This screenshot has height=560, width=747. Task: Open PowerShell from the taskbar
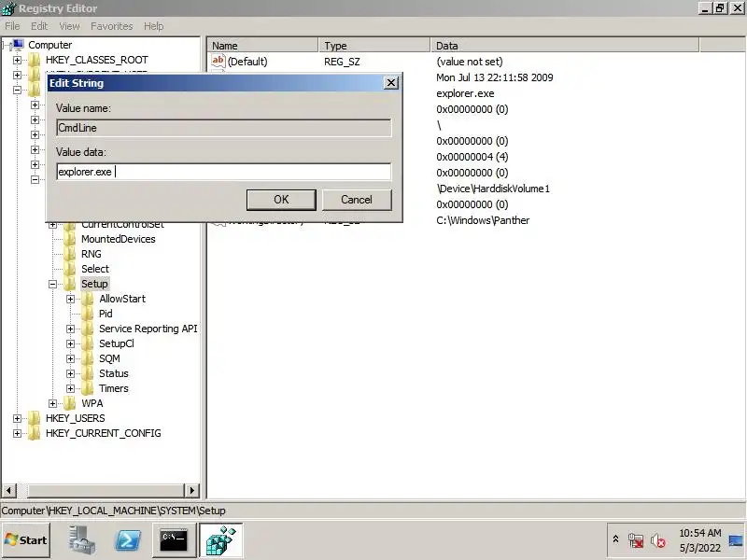coord(128,540)
